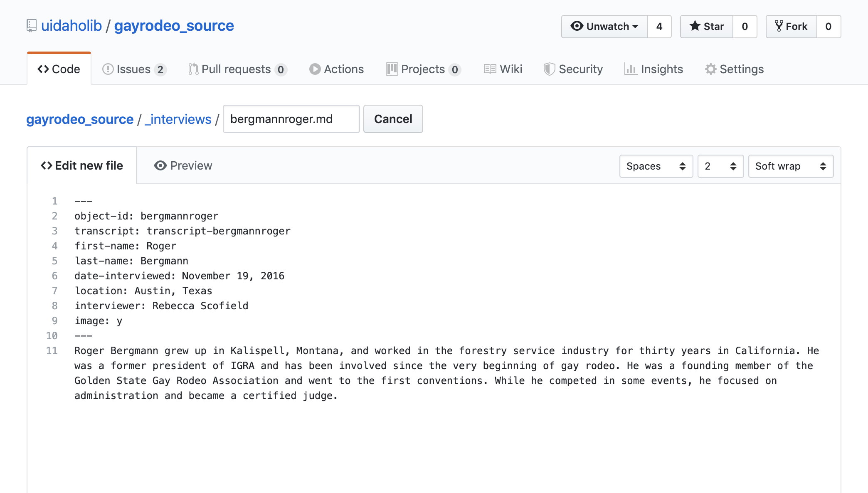Screen dimensions: 868x493
Task: Click the Wiki icon
Action: (x=491, y=69)
